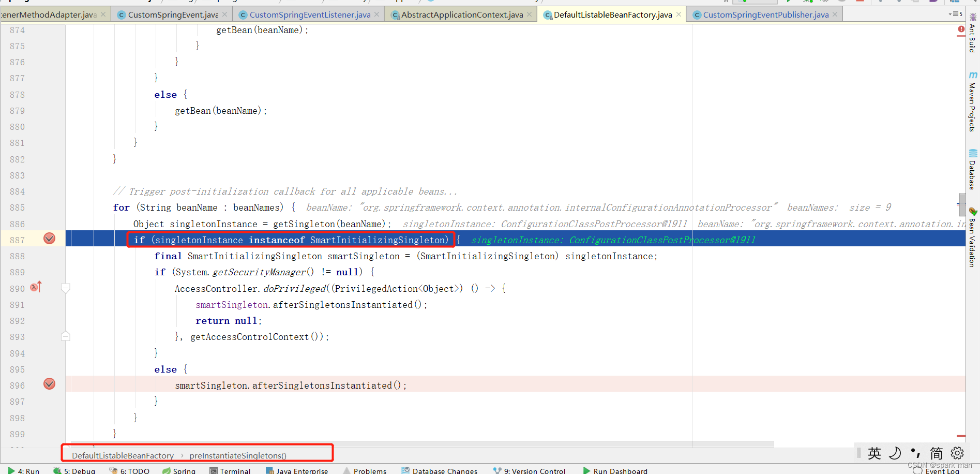
Task: Collapse the lambda fold marker at line 890
Action: 66,288
